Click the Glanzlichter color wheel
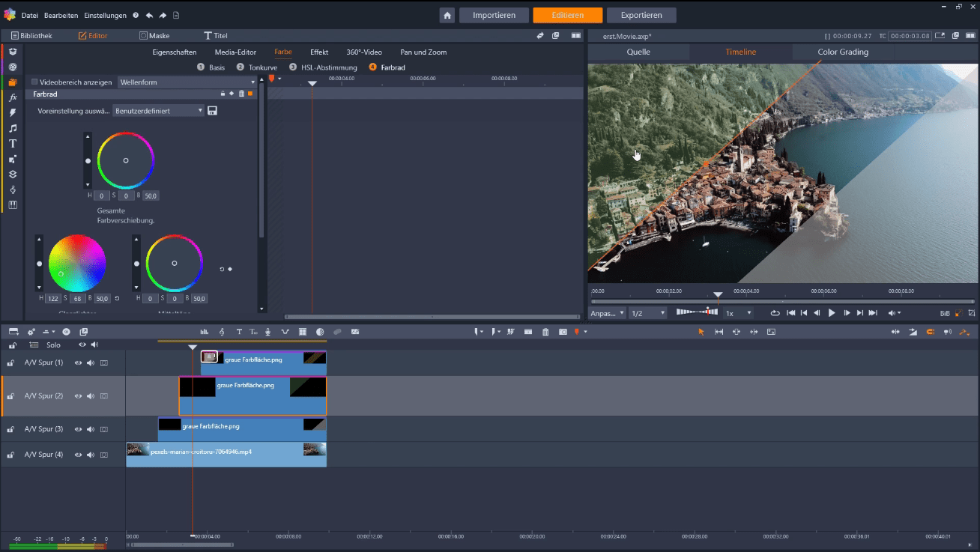The image size is (980, 552). pyautogui.click(x=77, y=263)
